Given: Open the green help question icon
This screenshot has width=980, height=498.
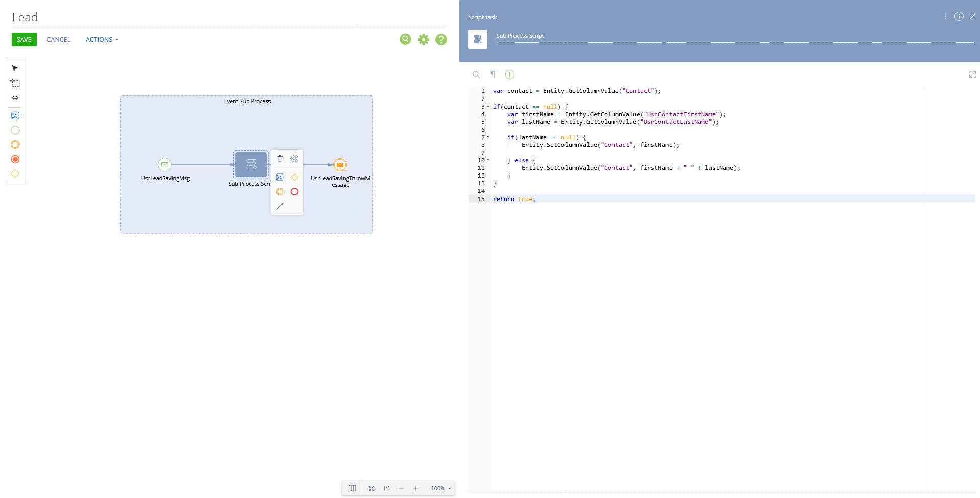Looking at the screenshot, I should (x=442, y=39).
